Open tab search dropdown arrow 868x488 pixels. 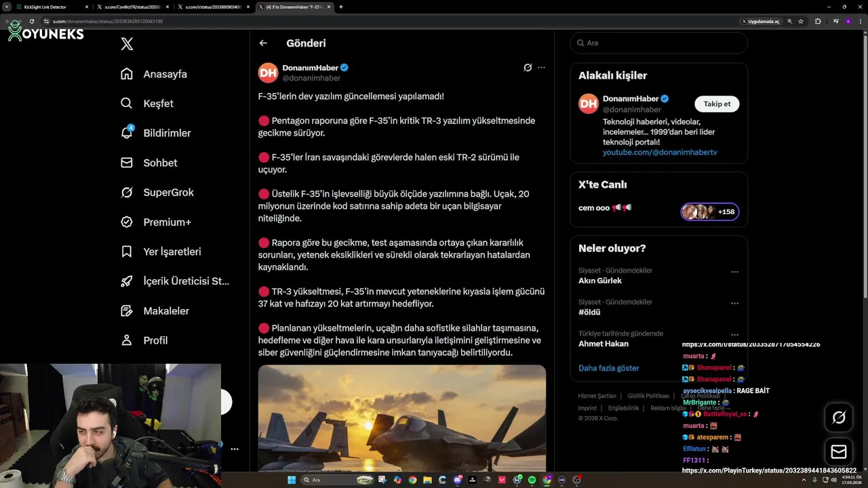6,7
